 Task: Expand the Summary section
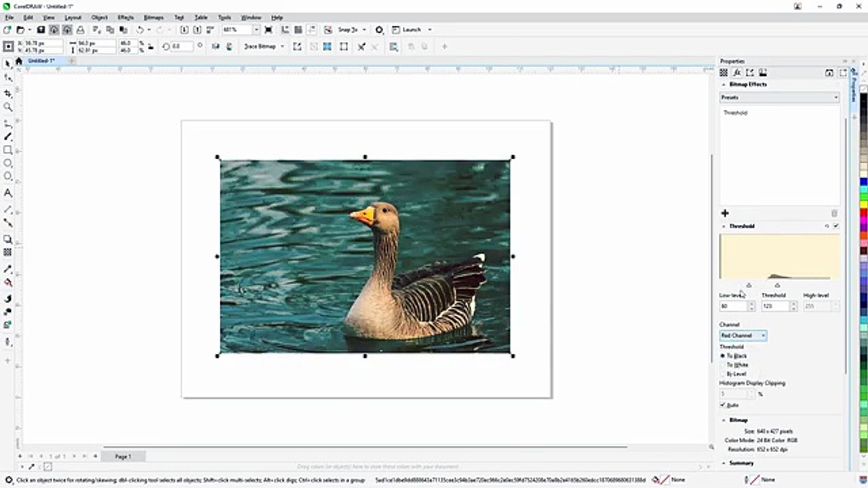[x=723, y=463]
